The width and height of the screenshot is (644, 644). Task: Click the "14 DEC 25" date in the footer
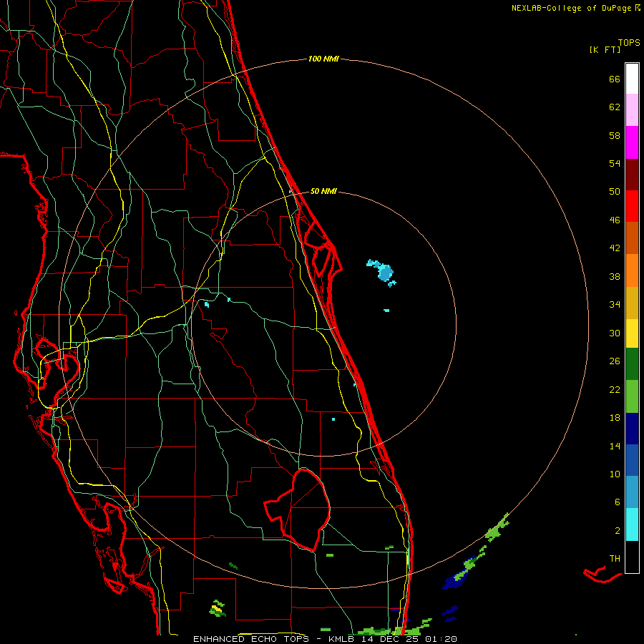(390, 639)
